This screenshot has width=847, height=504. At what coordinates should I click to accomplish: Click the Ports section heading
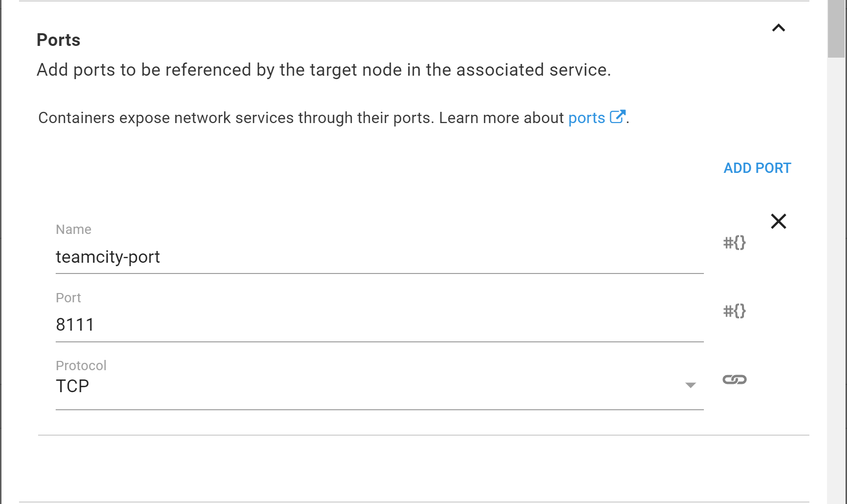pyautogui.click(x=59, y=40)
